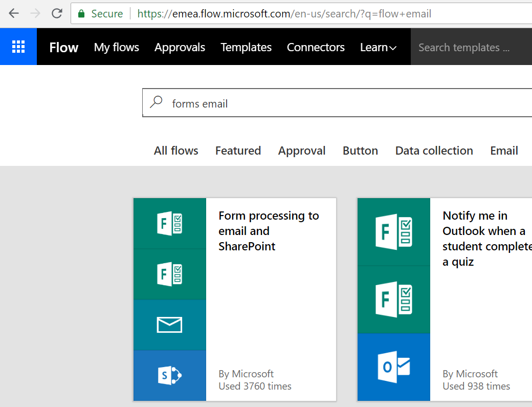Click second Forms icon on Notify me card
532x407 pixels.
394,299
